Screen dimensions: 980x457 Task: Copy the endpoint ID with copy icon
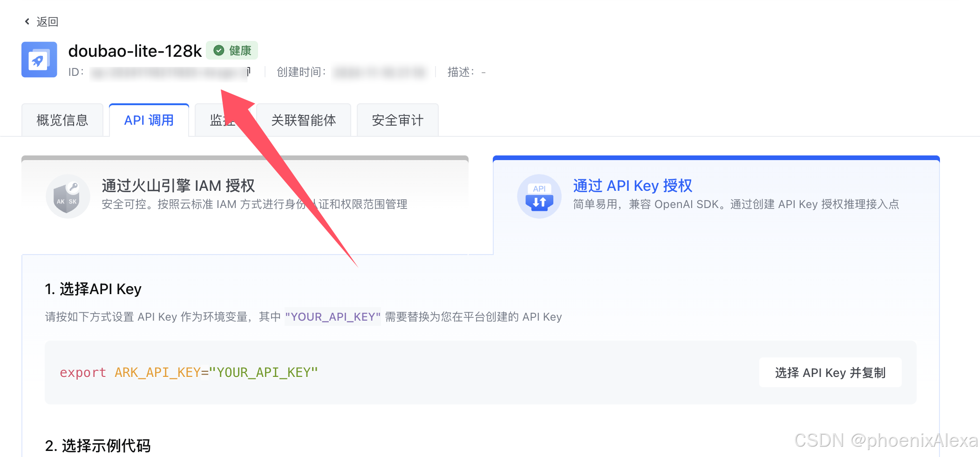click(248, 71)
